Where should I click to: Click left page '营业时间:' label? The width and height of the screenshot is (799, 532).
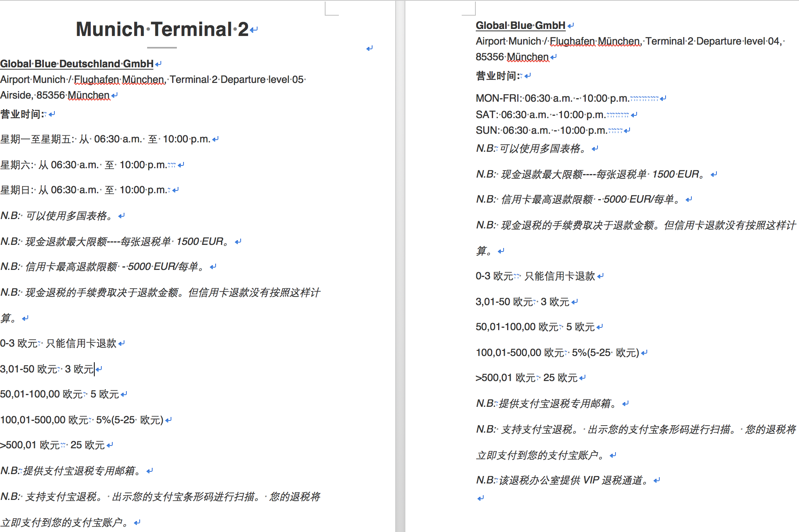coord(23,114)
